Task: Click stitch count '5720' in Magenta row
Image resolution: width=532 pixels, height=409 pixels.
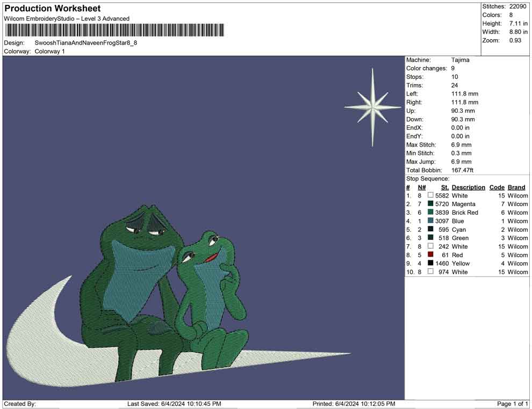Action: [442, 204]
